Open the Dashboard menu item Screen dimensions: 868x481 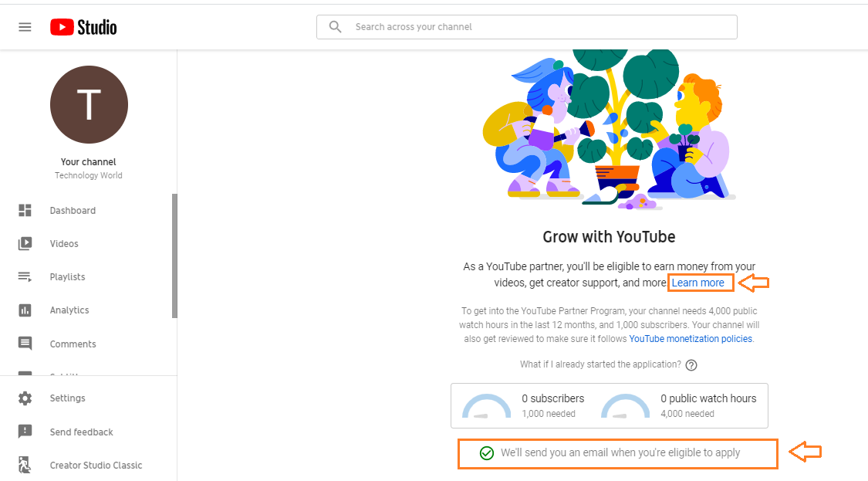click(x=73, y=211)
